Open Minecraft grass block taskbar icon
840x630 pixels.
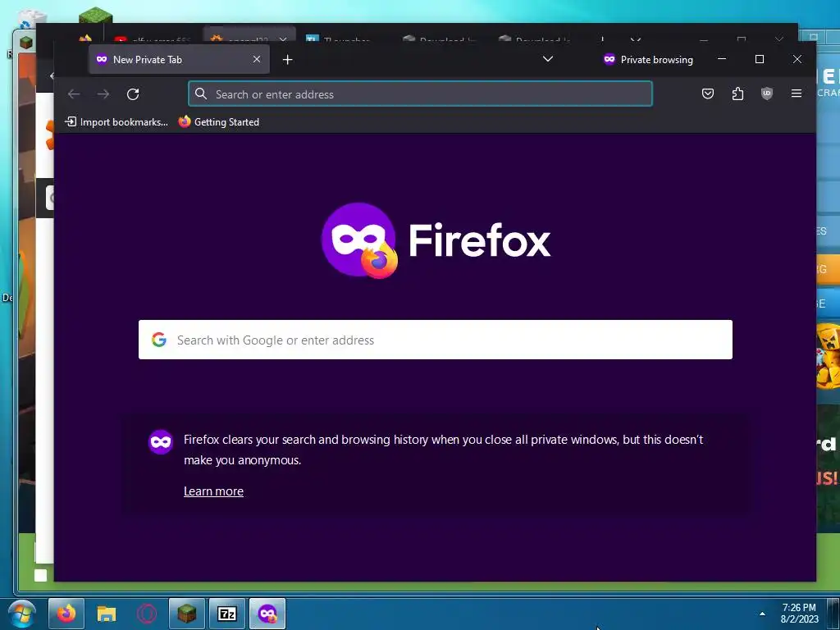pyautogui.click(x=187, y=614)
